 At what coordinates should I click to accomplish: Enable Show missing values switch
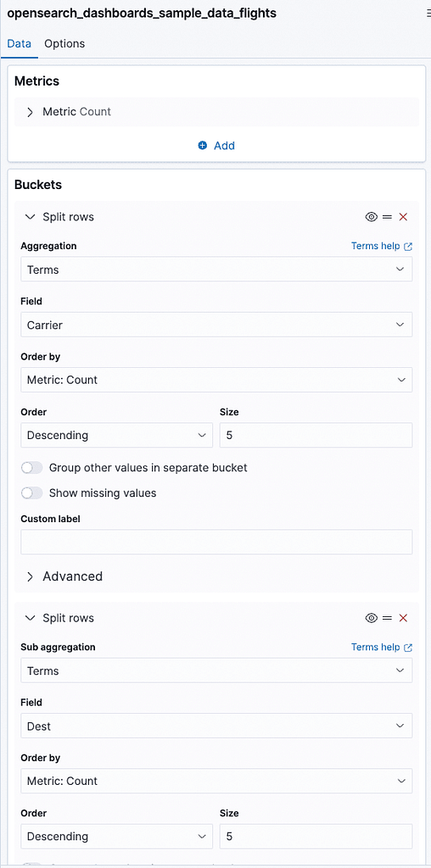[x=31, y=492]
